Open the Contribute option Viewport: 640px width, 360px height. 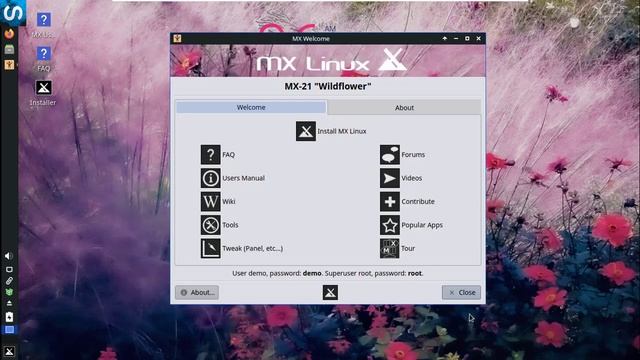tap(407, 201)
